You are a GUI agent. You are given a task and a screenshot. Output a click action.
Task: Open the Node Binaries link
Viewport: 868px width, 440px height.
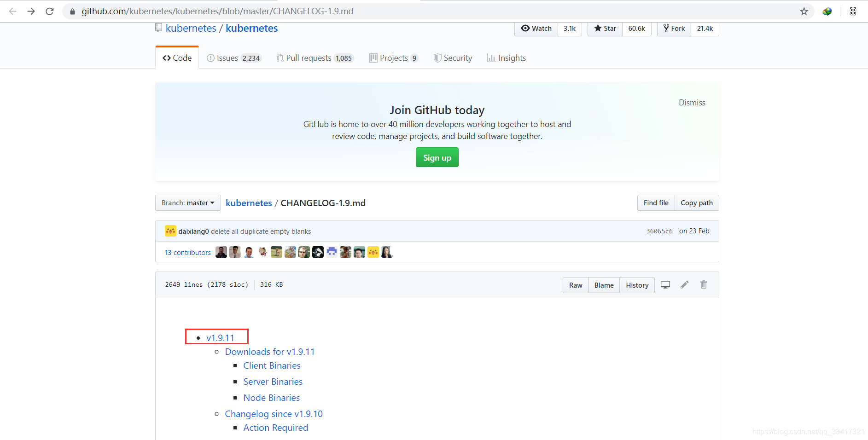point(271,398)
